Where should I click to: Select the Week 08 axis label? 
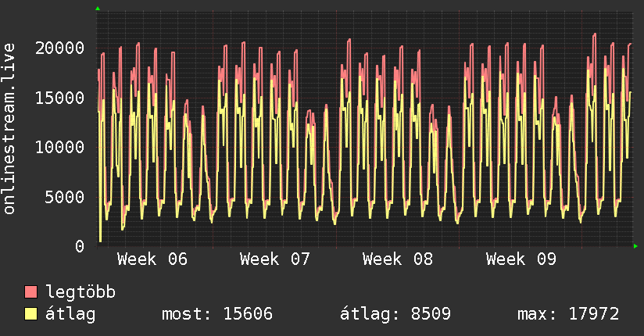[x=398, y=259]
